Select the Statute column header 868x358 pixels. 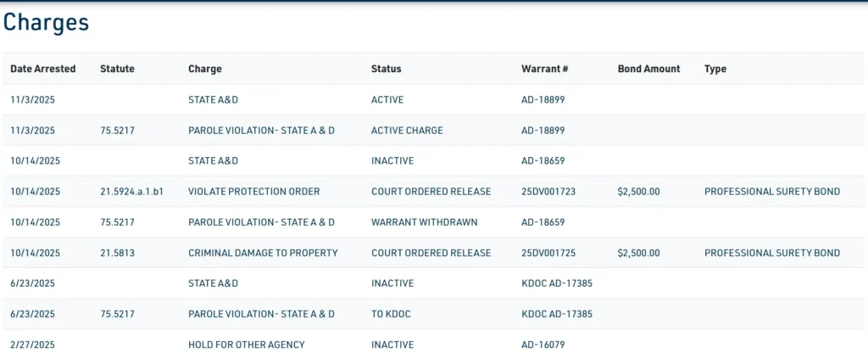117,69
